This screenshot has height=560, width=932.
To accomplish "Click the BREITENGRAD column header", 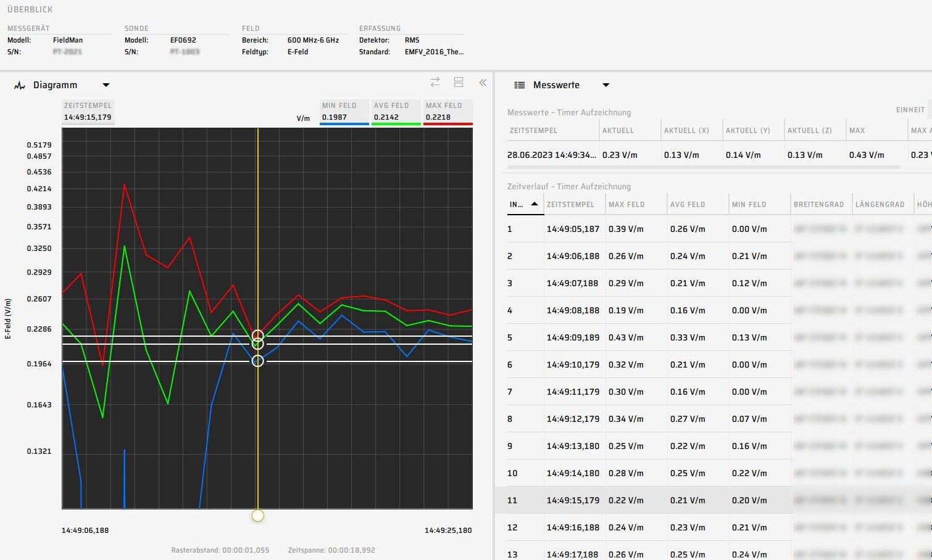I will (x=818, y=204).
